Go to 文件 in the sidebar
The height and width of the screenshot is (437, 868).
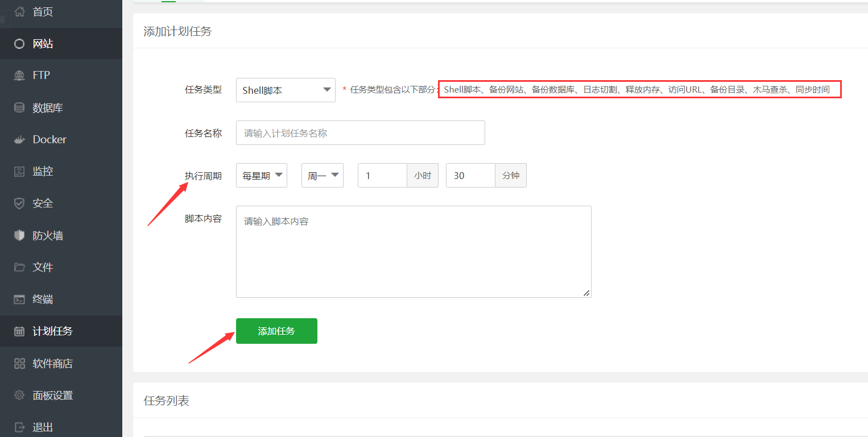[43, 267]
